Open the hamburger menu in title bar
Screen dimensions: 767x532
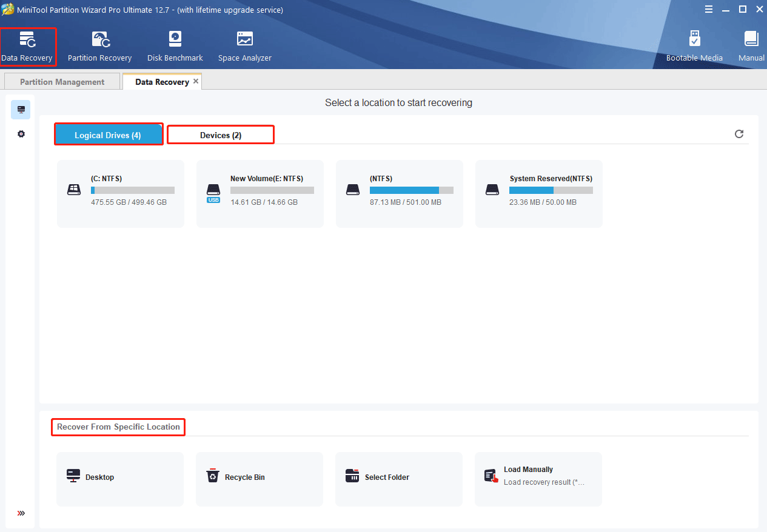coord(709,9)
